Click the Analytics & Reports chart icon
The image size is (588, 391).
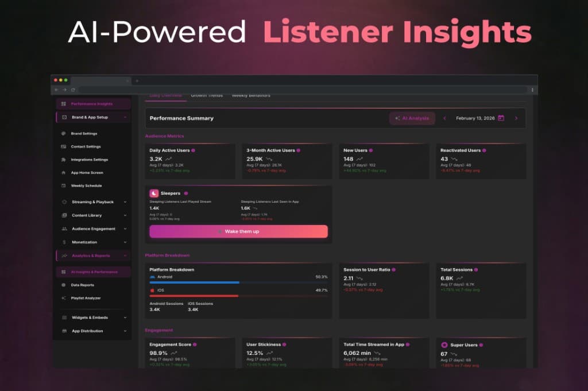click(x=64, y=255)
